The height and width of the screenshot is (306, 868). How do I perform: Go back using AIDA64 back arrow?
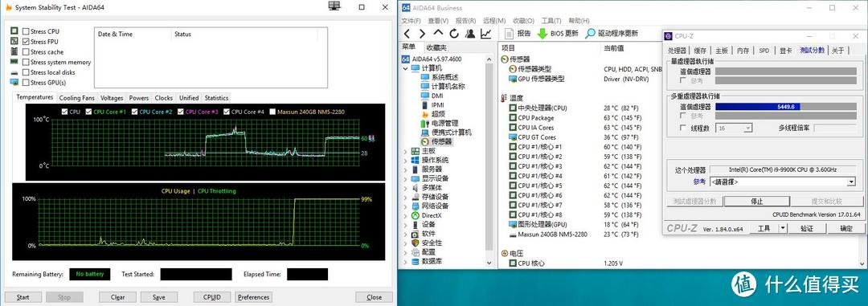tap(407, 34)
